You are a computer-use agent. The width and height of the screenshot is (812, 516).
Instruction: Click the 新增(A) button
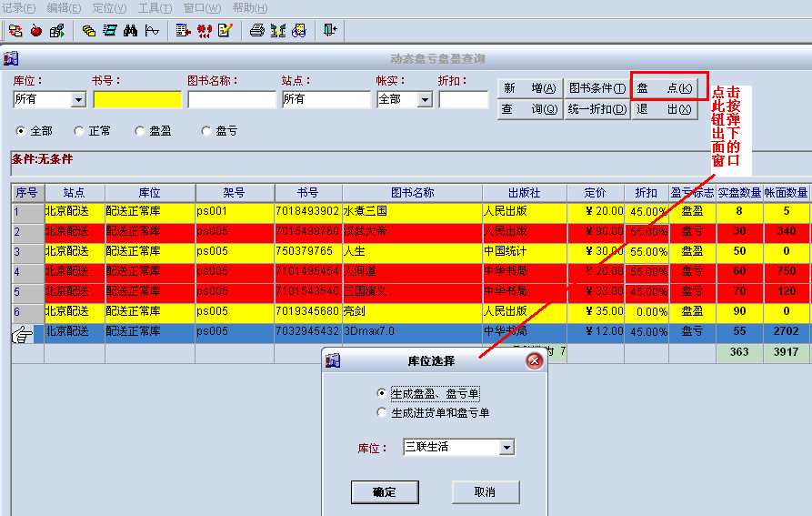pyautogui.click(x=530, y=88)
